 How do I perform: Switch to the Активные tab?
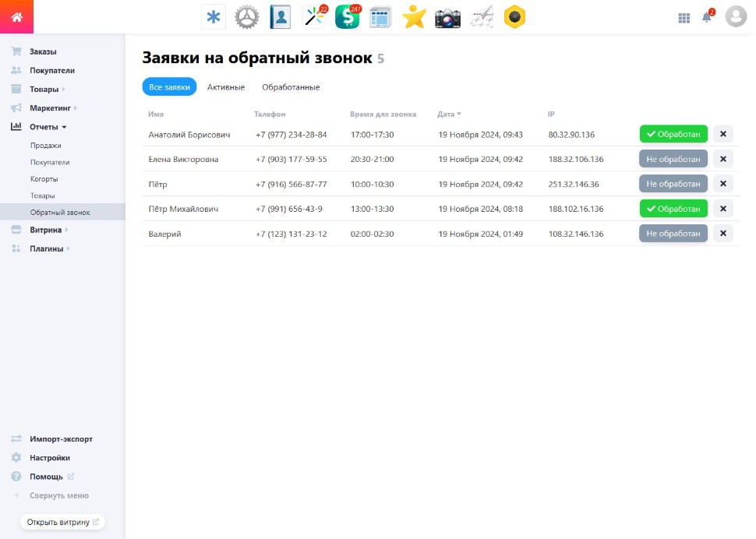[x=226, y=87]
